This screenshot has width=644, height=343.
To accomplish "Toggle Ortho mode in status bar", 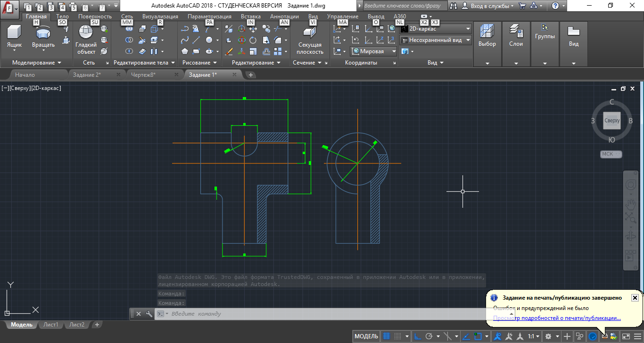I will (417, 336).
